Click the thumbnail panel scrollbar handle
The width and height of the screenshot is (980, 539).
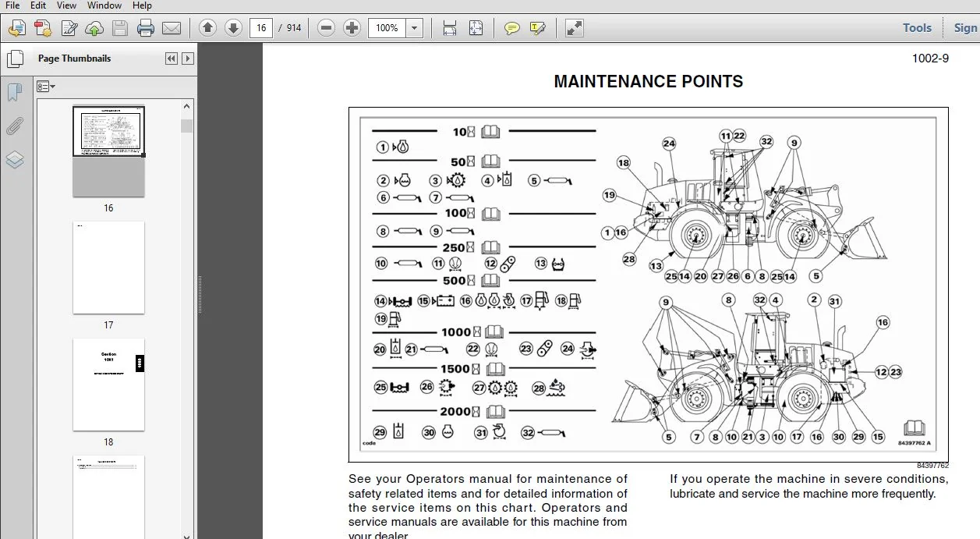pos(186,126)
